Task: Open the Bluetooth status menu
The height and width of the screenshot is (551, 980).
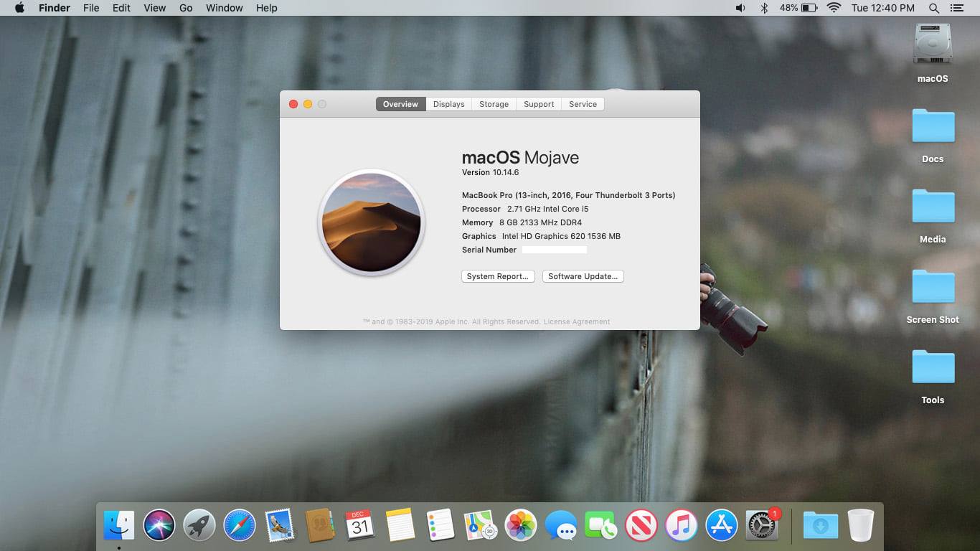Action: 764,8
